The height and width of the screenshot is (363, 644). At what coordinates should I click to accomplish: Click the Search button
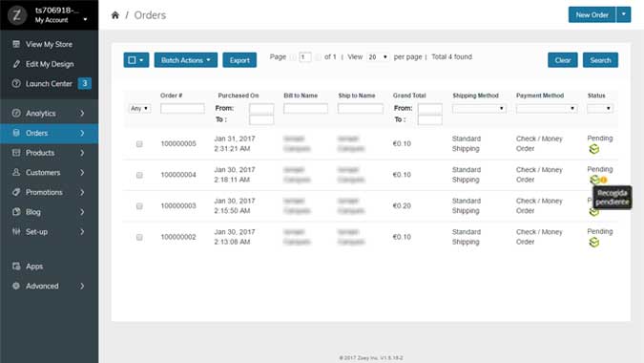[600, 60]
